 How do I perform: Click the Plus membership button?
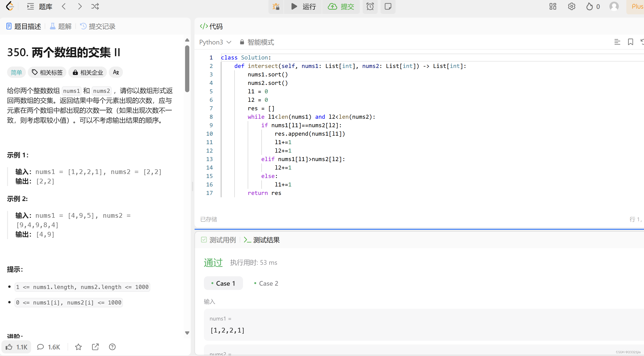point(636,7)
